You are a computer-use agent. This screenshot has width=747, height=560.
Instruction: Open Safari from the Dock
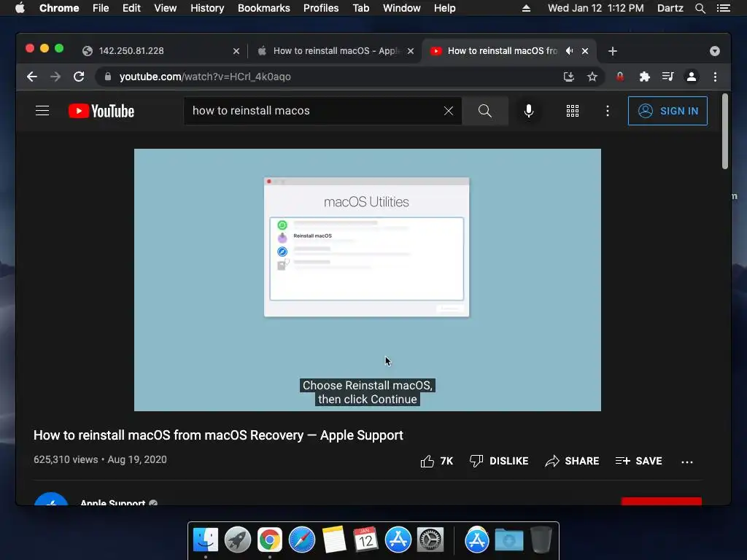tap(302, 540)
